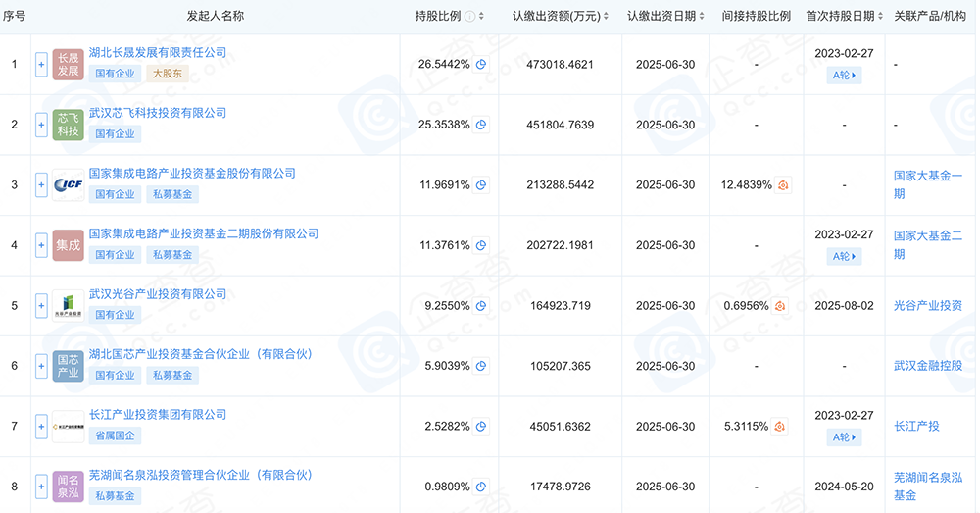Click the 发起人名称 column header
The width and height of the screenshot is (980, 513).
pyautogui.click(x=215, y=17)
